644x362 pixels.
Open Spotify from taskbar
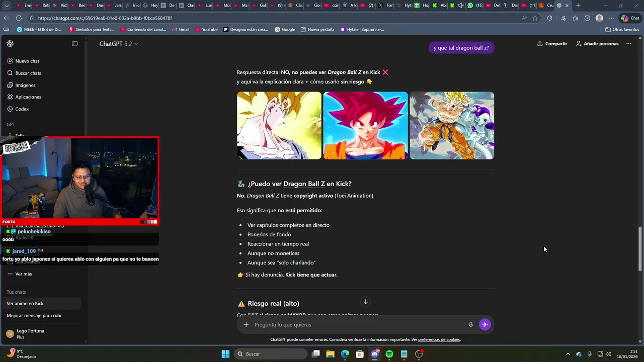click(x=389, y=354)
